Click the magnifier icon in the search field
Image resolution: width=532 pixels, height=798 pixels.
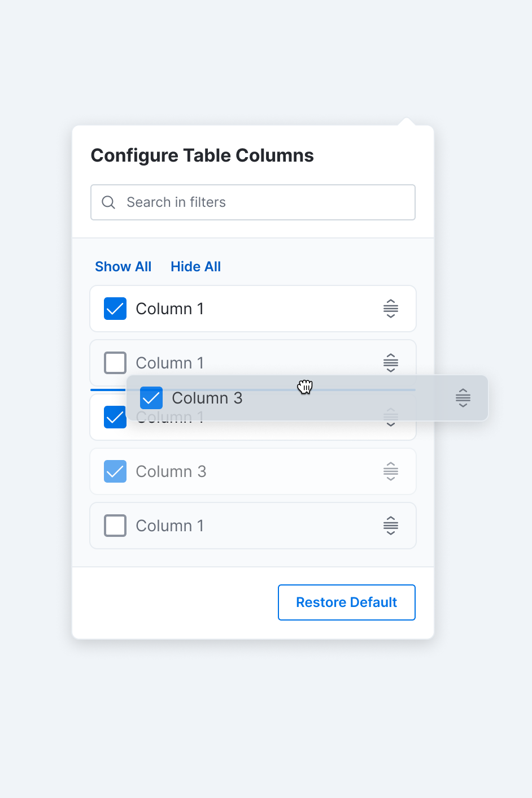point(108,202)
